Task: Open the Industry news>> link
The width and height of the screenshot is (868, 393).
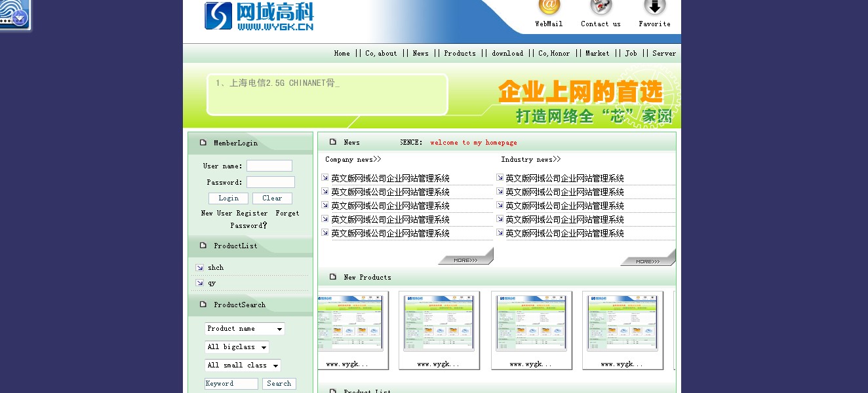Action: pos(531,159)
